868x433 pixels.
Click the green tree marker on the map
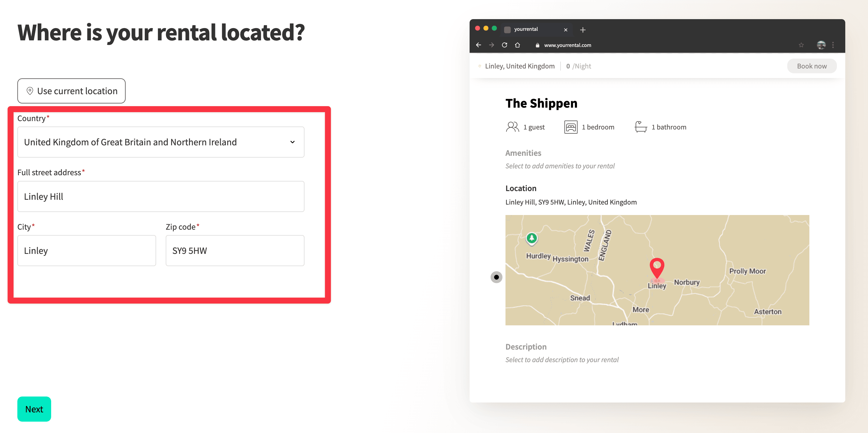pyautogui.click(x=532, y=238)
